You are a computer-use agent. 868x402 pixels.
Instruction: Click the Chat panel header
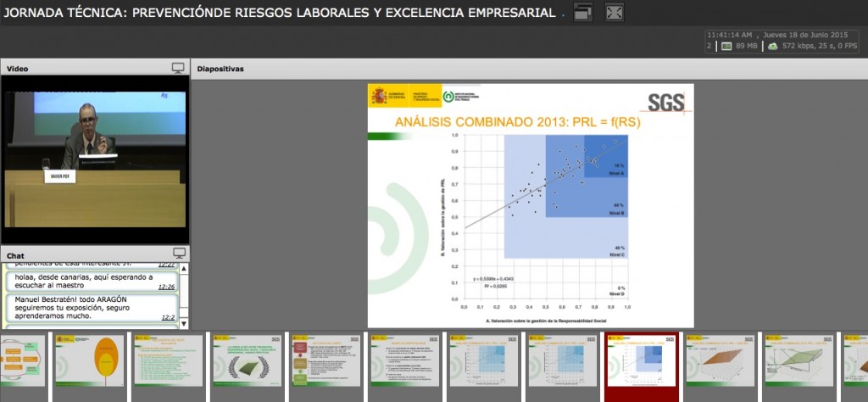[x=85, y=254]
